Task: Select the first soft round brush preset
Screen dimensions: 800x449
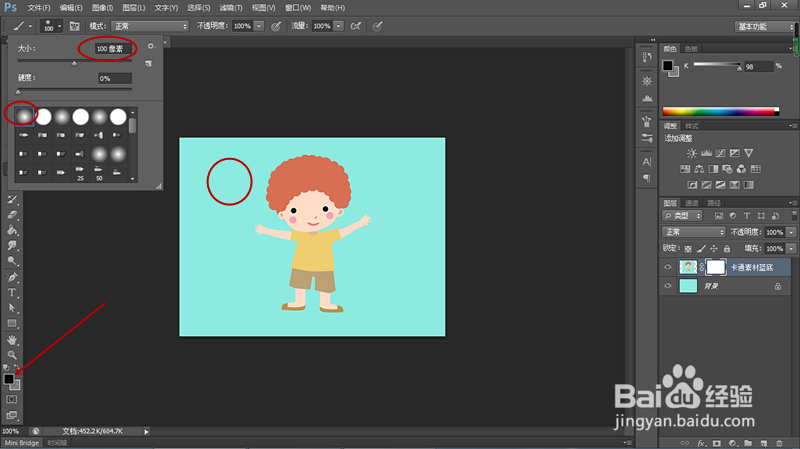Action: pyautogui.click(x=24, y=117)
